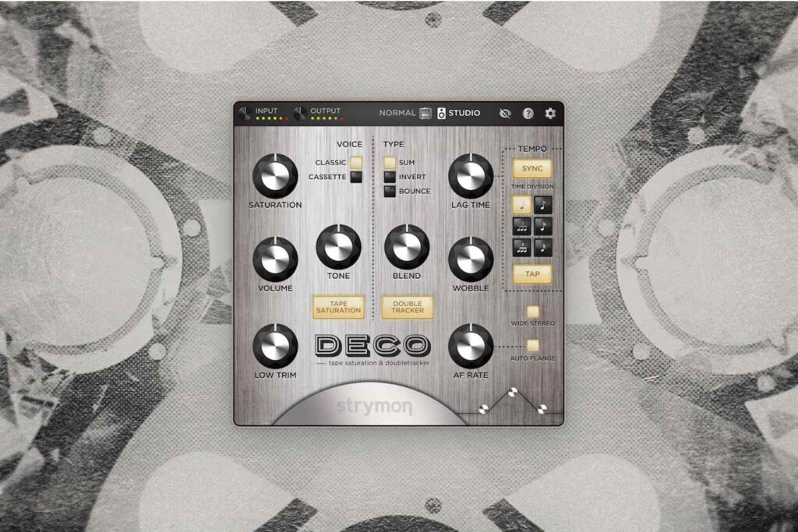Select the sixteenth note time division button
798x532 pixels.
[x=542, y=227]
